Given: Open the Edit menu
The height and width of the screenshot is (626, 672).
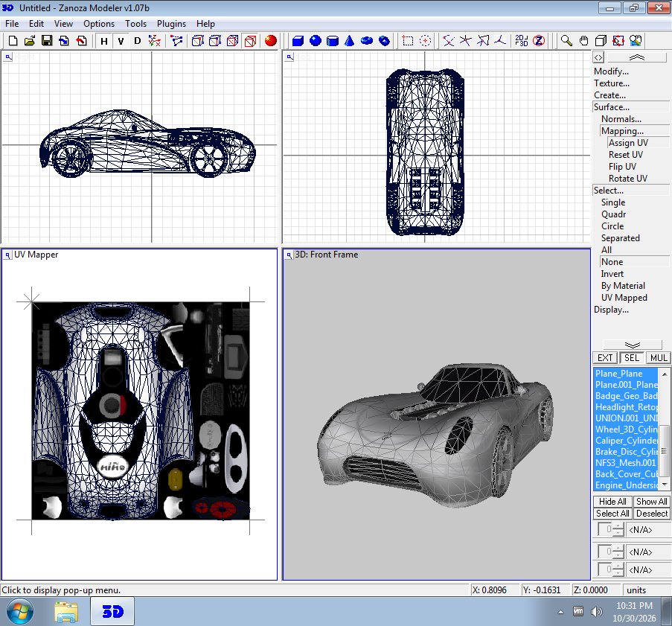Looking at the screenshot, I should pos(36,24).
